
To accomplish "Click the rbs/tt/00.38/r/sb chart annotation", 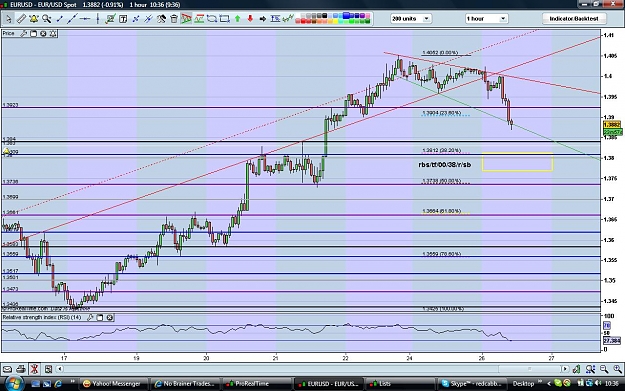I will pyautogui.click(x=444, y=165).
